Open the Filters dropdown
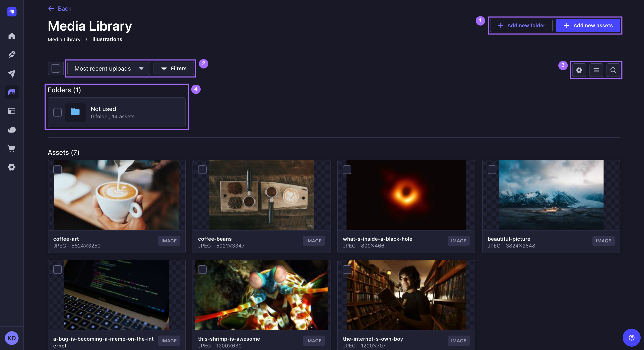 (x=174, y=68)
